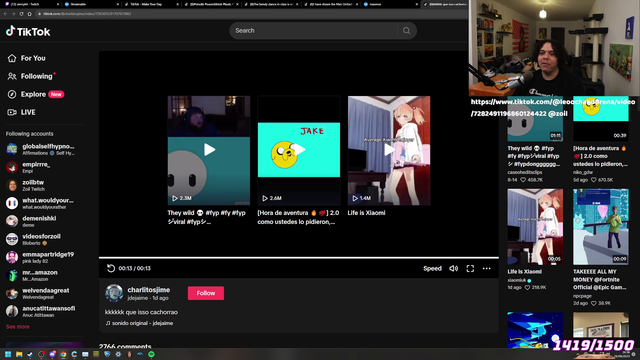Open mr...amazon account avatar
The width and height of the screenshot is (640, 360).
12,275
